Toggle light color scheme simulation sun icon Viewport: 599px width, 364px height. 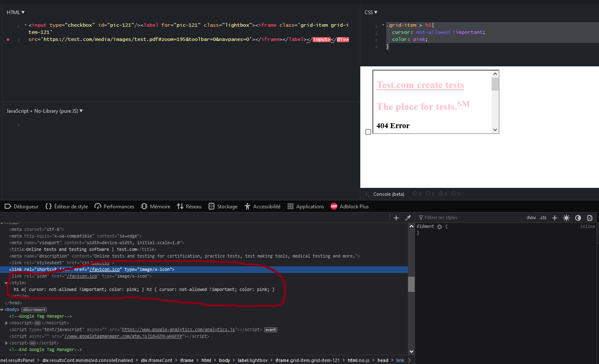tap(566, 217)
